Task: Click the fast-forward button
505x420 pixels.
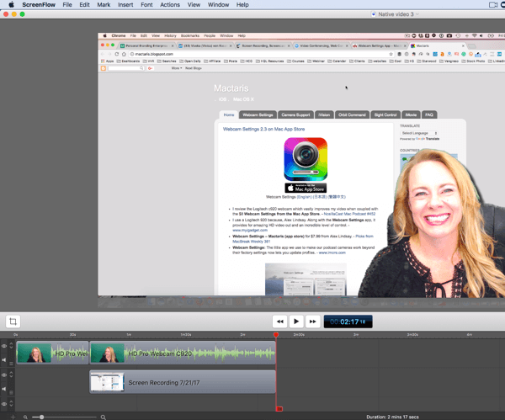Action: [313, 322]
